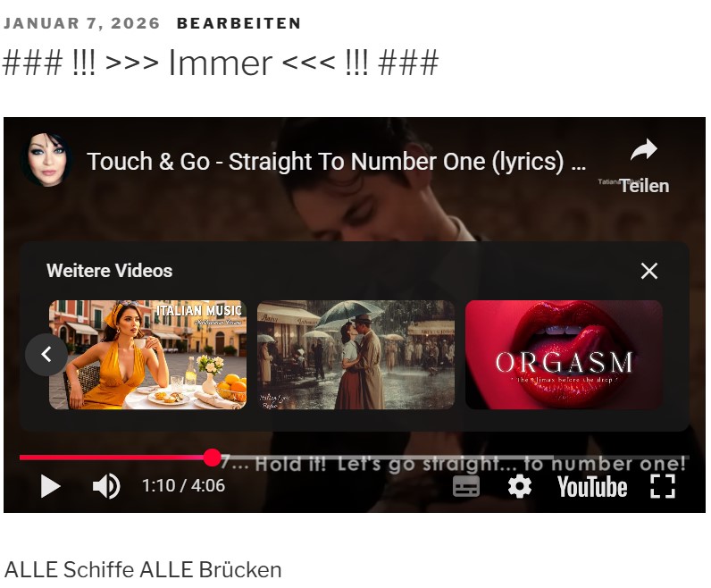Open the rainy kiss couple video thumbnail
This screenshot has width=711, height=588.
tap(355, 355)
